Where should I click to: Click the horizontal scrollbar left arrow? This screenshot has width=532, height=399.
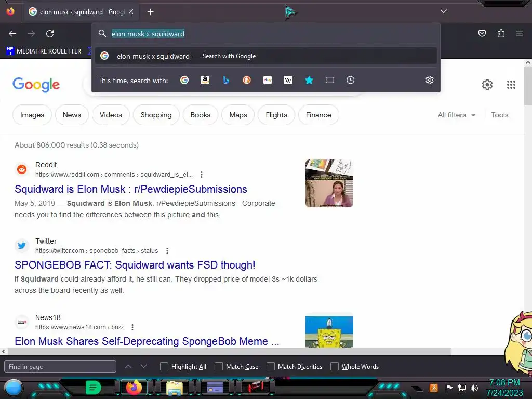(x=4, y=352)
